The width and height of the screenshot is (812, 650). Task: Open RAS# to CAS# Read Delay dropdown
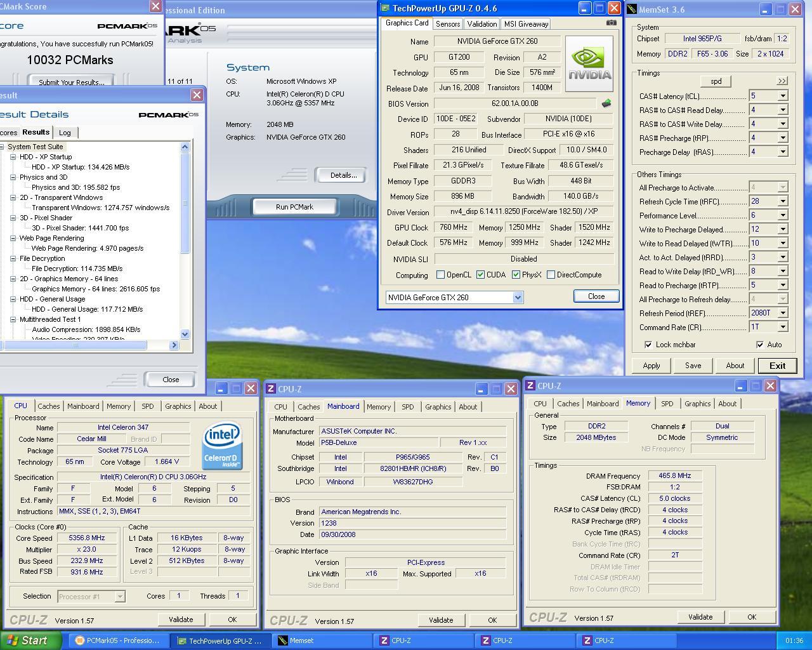click(x=783, y=110)
